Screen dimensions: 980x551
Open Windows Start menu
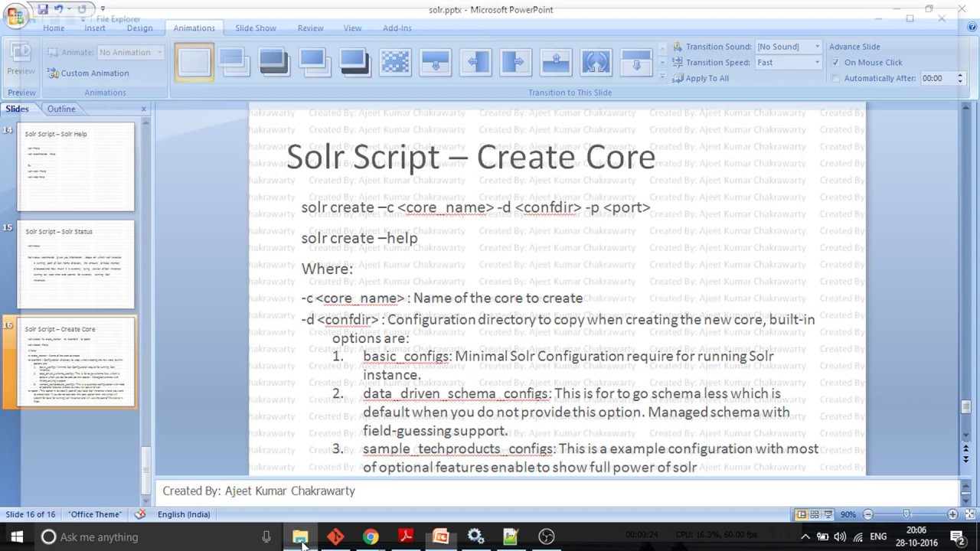pyautogui.click(x=17, y=536)
